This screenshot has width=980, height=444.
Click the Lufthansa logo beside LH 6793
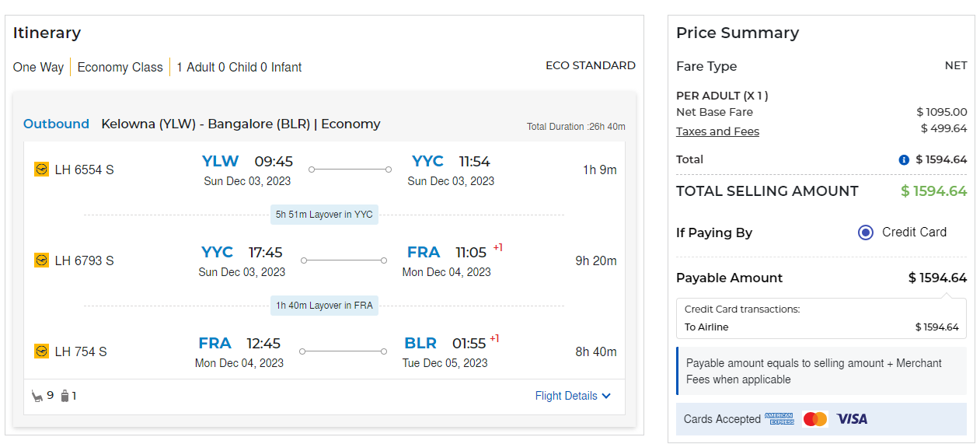(x=41, y=260)
